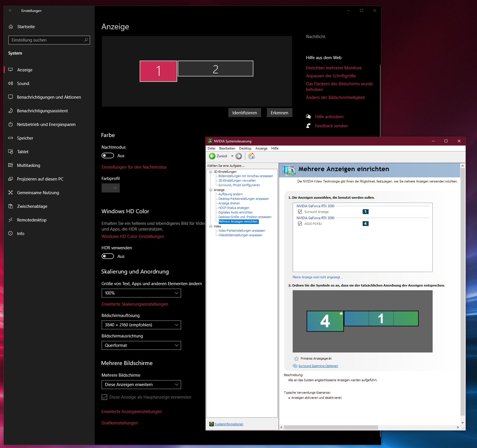Open Meine Anzeige wird nicht angezeigt link
This screenshot has height=448, width=477.
click(317, 277)
